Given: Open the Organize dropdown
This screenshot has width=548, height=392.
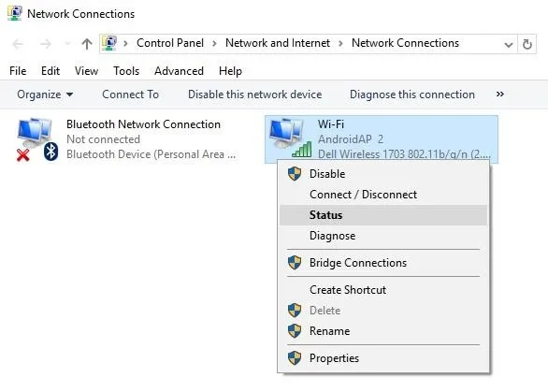Looking at the screenshot, I should pos(45,94).
